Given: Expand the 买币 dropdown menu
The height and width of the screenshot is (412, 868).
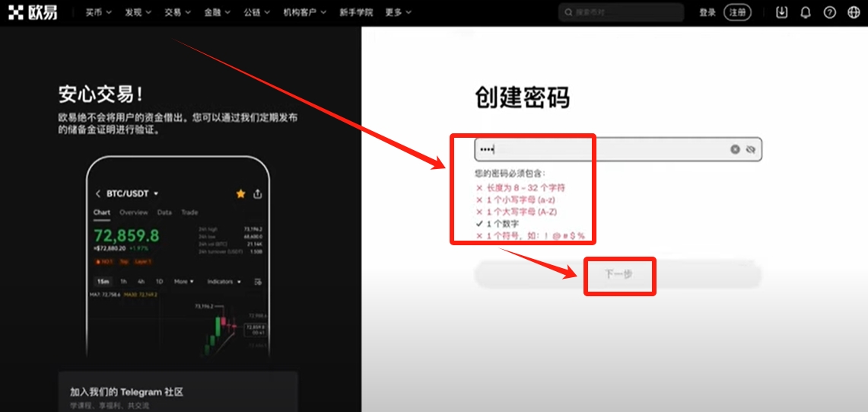Looking at the screenshot, I should tap(98, 12).
